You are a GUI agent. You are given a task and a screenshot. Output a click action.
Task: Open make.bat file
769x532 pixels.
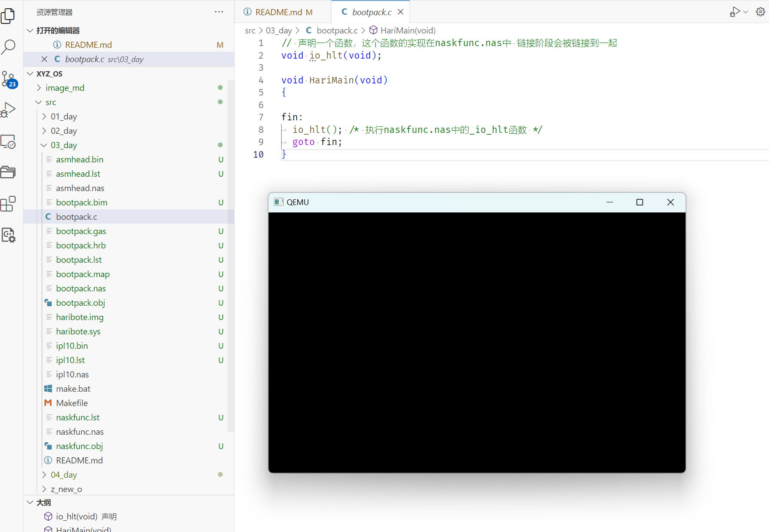click(x=73, y=389)
